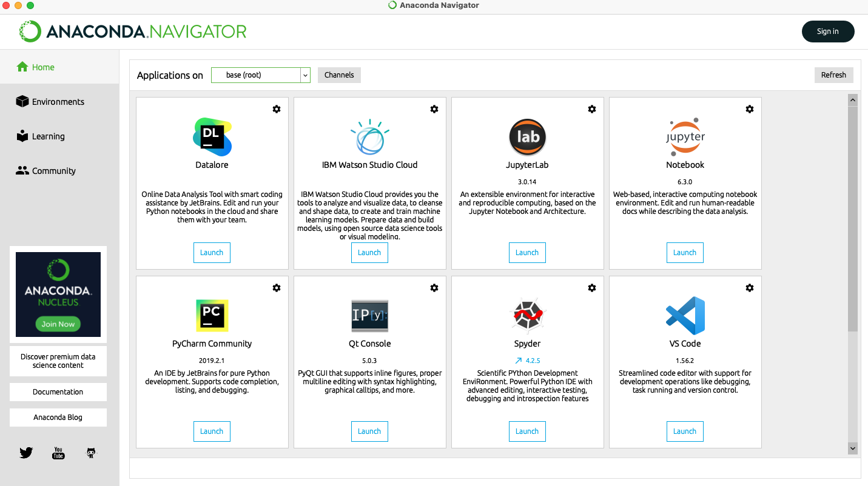
Task: Open IBM Watson Studio Cloud gear options
Action: tap(434, 109)
